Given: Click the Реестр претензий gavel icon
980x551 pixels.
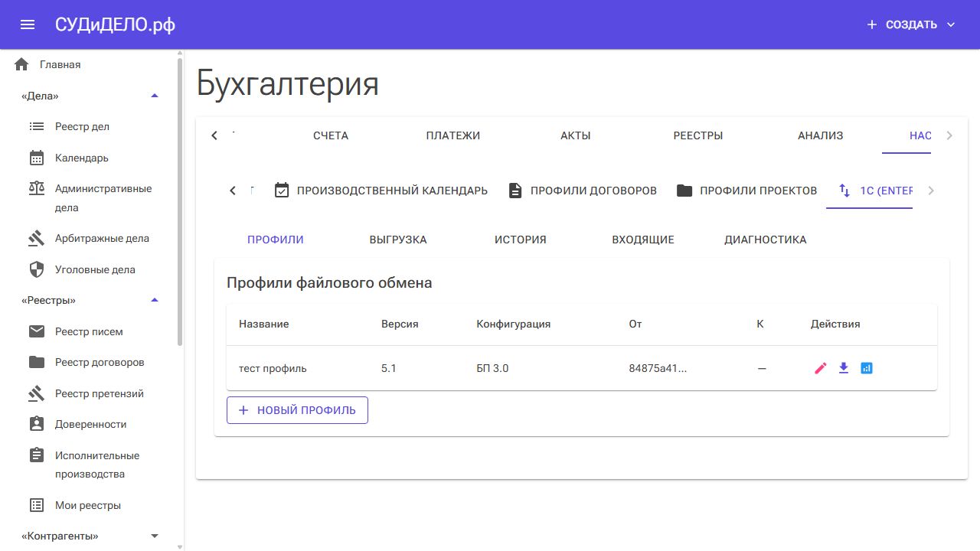Looking at the screenshot, I should 37,393.
